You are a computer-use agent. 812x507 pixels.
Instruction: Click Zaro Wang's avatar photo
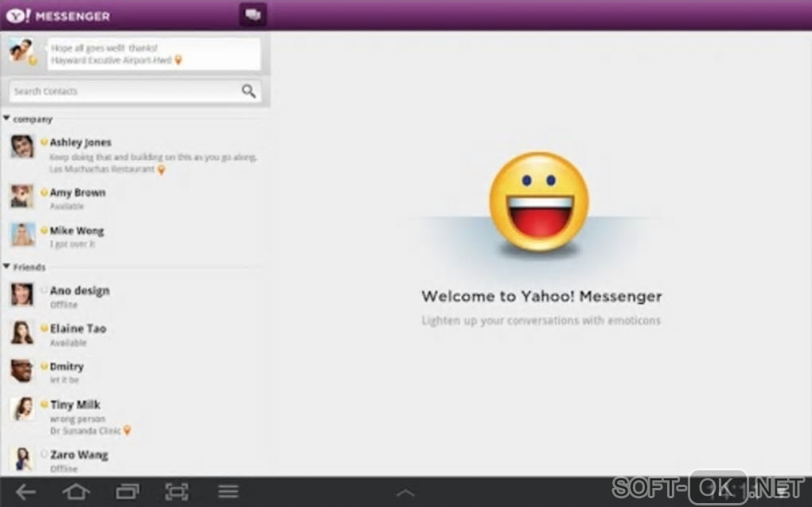coord(22,458)
